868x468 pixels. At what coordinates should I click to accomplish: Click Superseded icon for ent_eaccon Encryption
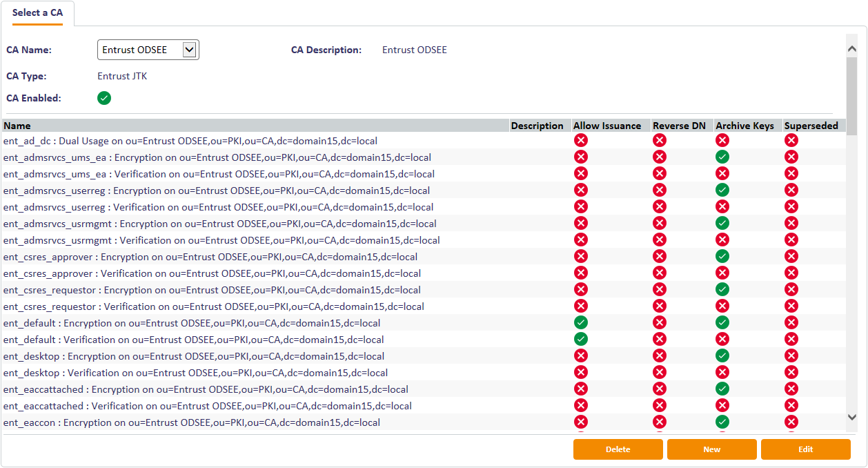[791, 422]
